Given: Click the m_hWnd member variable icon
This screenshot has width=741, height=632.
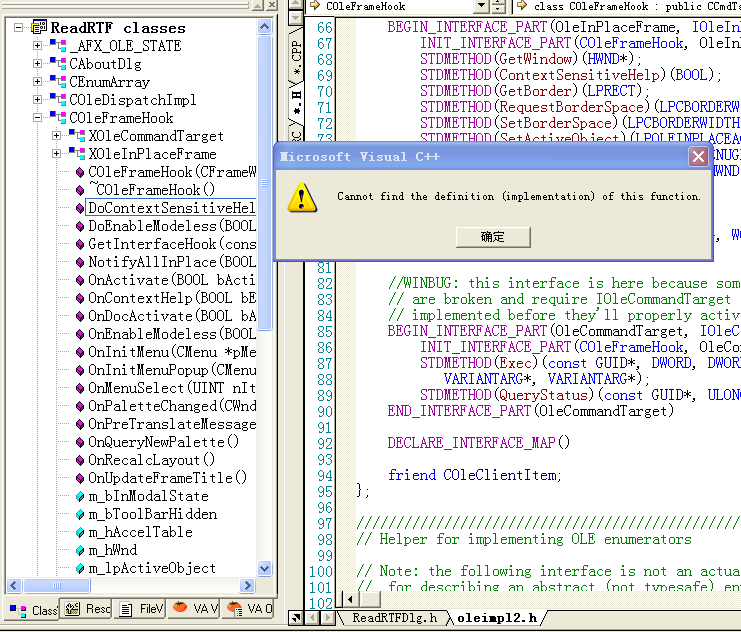Looking at the screenshot, I should tap(80, 550).
